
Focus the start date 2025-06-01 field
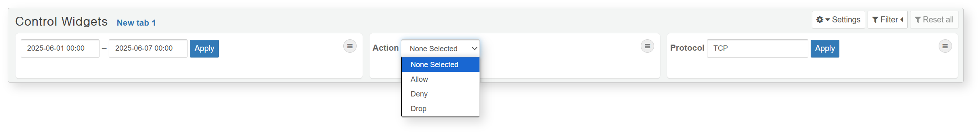click(x=60, y=49)
